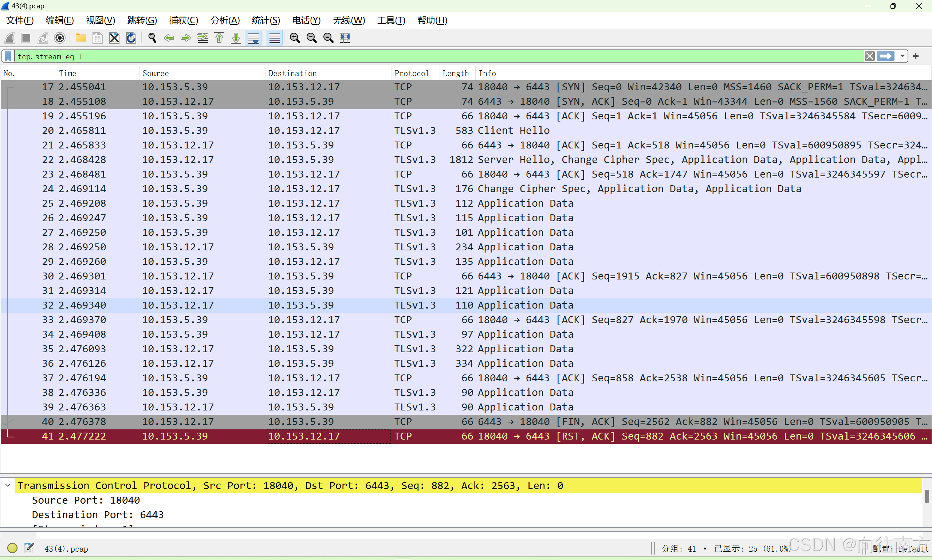Image resolution: width=932 pixels, height=560 pixels.
Task: Toggle packet list colorization
Action: (274, 38)
